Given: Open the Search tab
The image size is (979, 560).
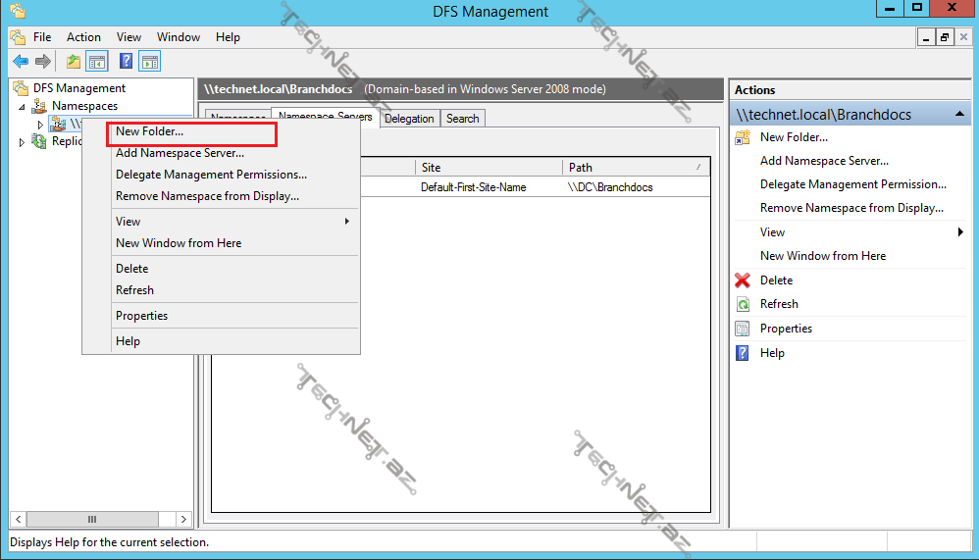Looking at the screenshot, I should point(463,119).
